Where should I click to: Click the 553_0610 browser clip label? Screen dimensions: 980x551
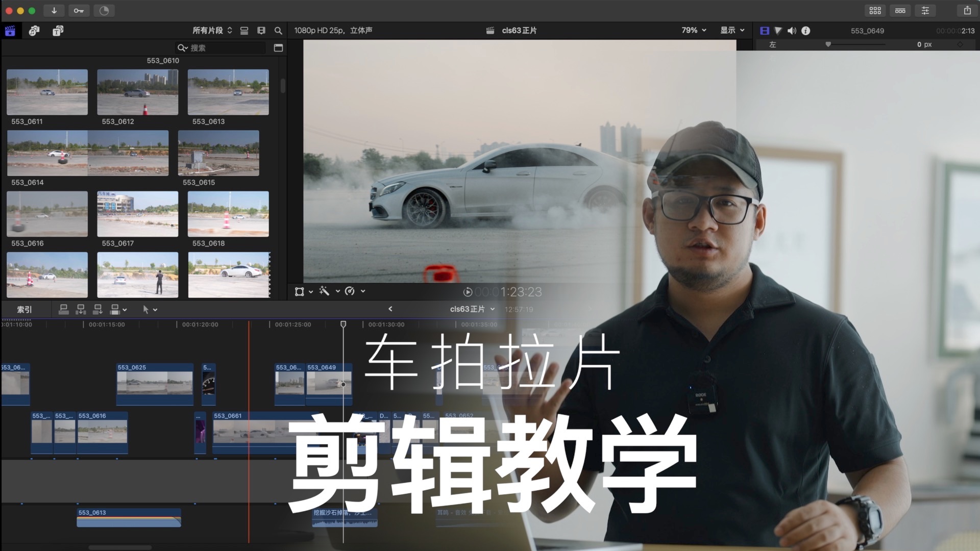coord(163,60)
